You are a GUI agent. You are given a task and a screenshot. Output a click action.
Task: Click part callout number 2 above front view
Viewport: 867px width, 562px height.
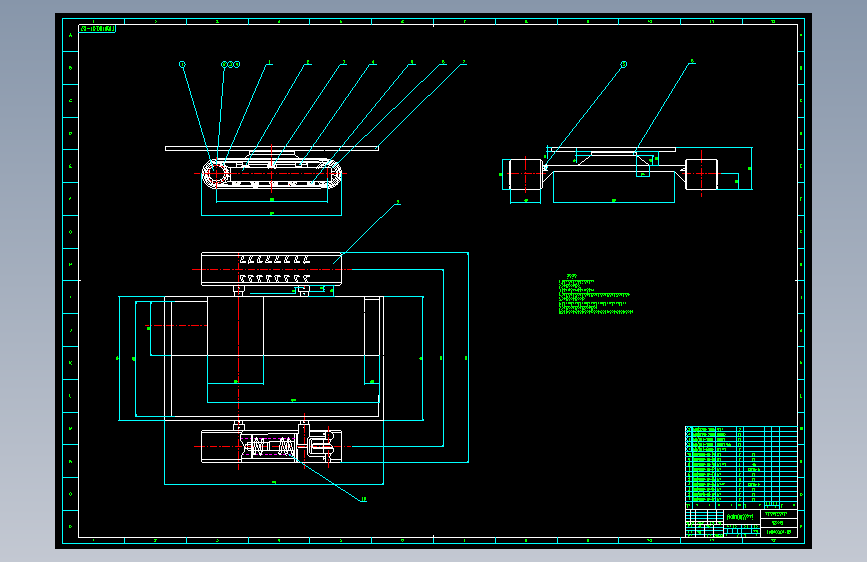tap(308, 63)
